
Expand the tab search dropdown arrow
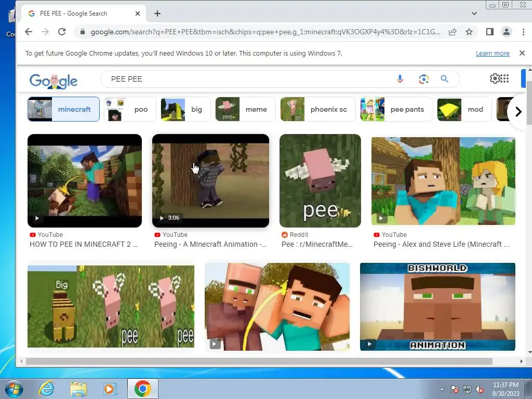pos(474,14)
